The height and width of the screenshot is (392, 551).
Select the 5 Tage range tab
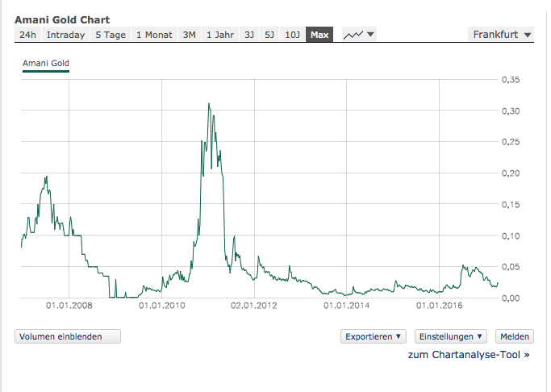point(111,35)
